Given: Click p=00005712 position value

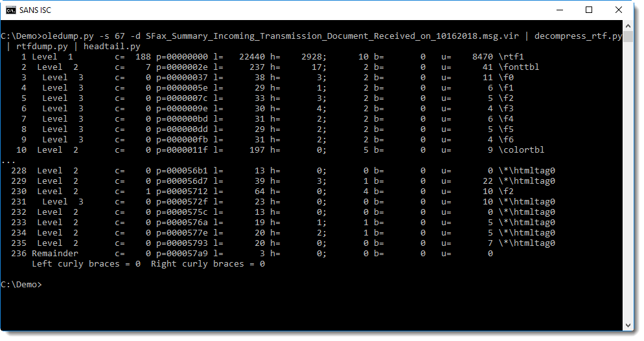Looking at the screenshot, I should 182,192.
